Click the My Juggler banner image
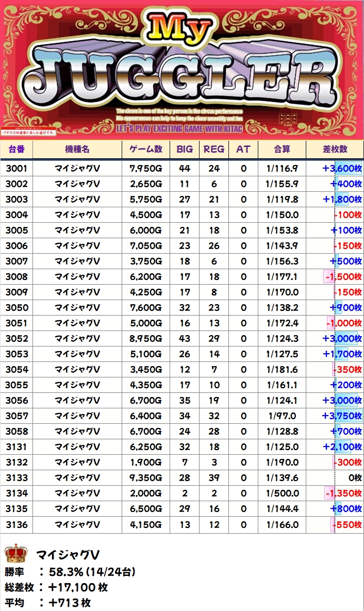The width and height of the screenshot is (364, 611). [182, 70]
